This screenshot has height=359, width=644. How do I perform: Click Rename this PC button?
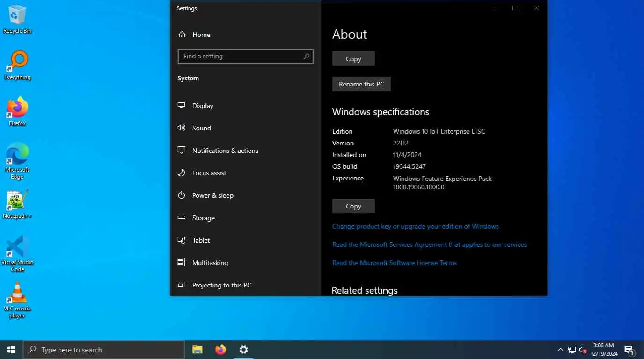tap(361, 84)
